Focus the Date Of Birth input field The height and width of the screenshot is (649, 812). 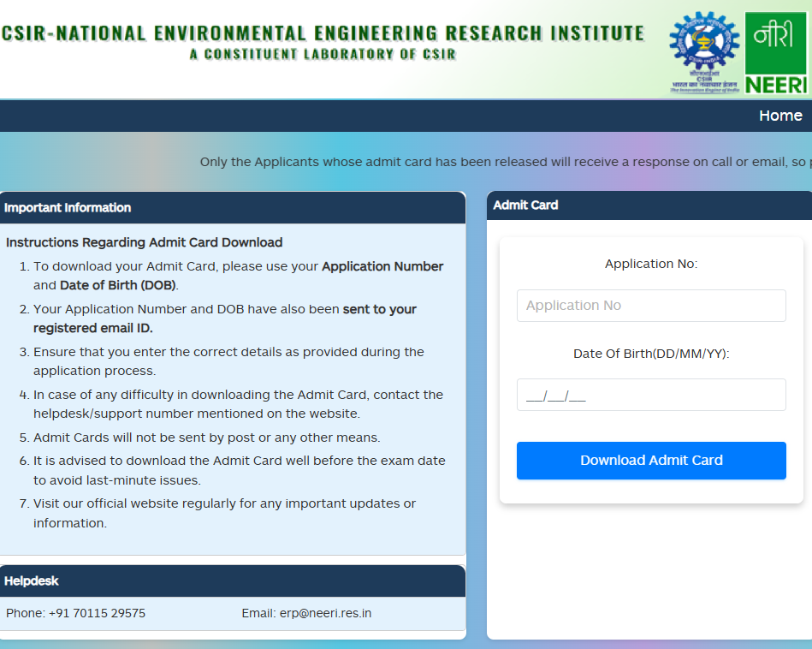tap(650, 395)
